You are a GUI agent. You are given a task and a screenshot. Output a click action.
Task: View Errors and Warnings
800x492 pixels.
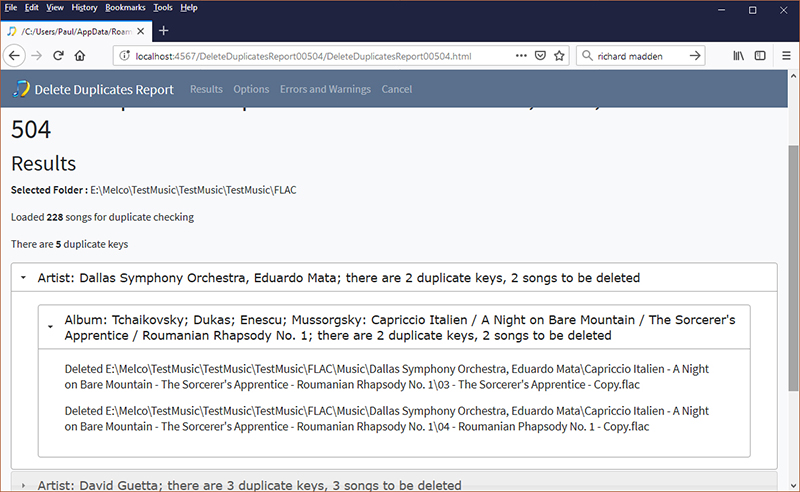point(325,89)
